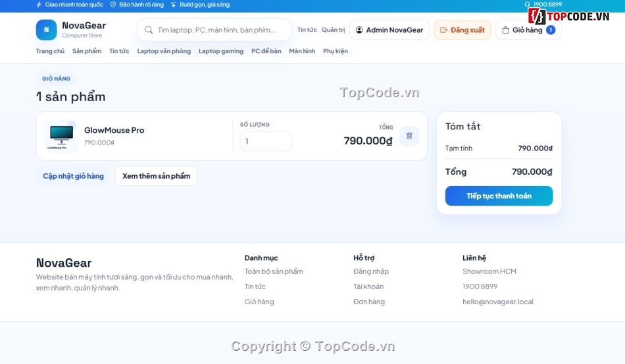
Task: Click the NovaGear Computer Store brand text
Action: [84, 30]
